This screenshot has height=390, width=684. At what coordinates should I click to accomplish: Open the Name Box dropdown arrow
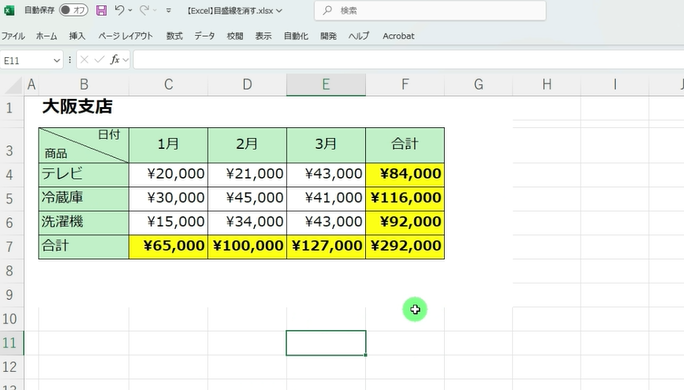click(x=57, y=60)
